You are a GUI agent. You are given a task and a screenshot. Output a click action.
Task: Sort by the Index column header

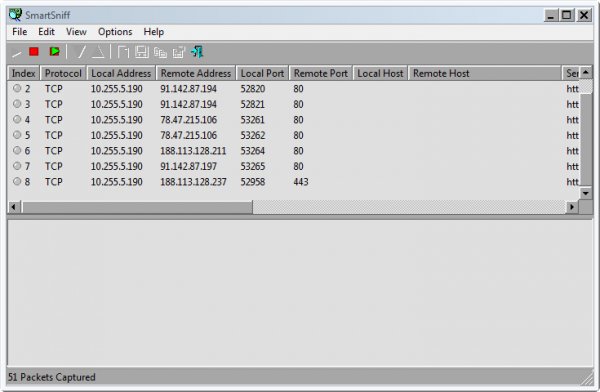pyautogui.click(x=24, y=73)
